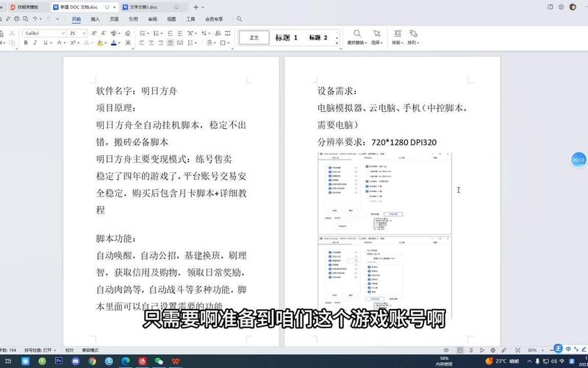588x368 pixels.
Task: Decrease paragraph indent
Action: point(171,33)
